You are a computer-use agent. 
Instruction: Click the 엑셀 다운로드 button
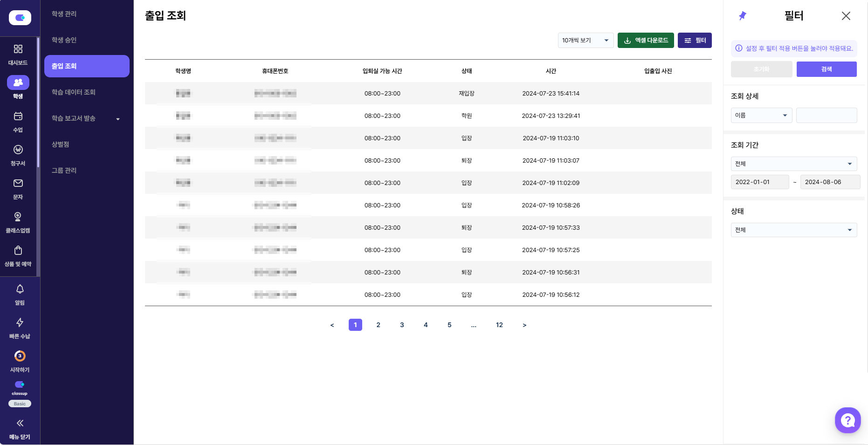[646, 41]
